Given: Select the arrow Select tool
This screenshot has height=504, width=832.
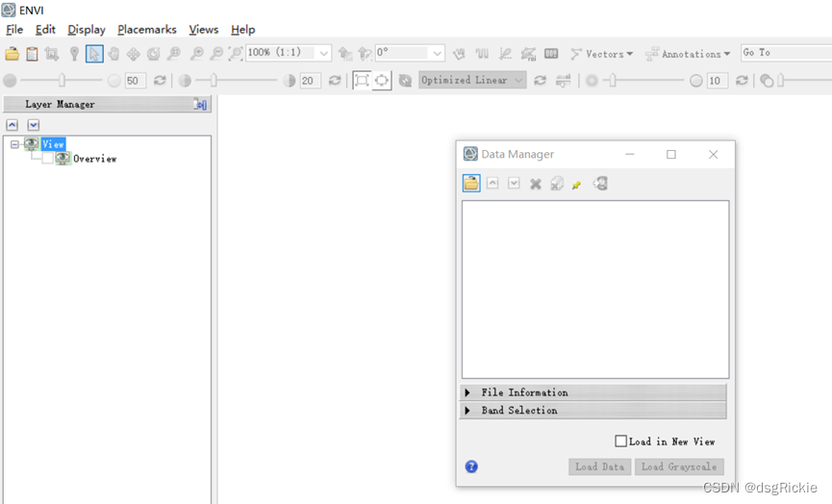Looking at the screenshot, I should (94, 54).
